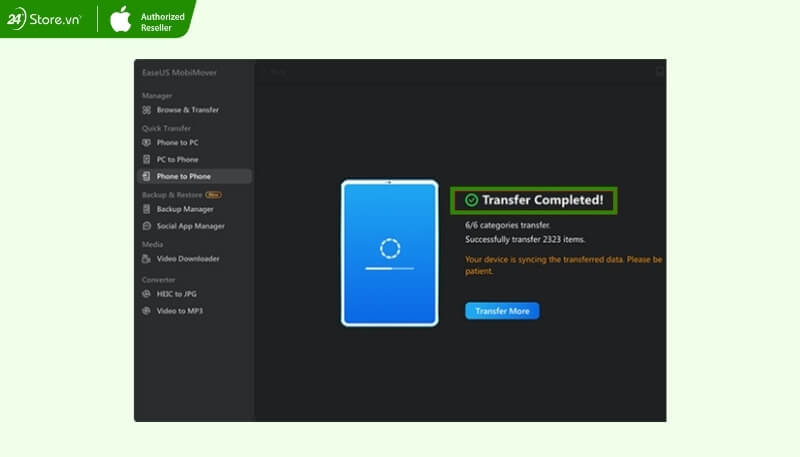Click the Apple logo in banner
Viewport: 800px width, 457px height.
(x=121, y=19)
